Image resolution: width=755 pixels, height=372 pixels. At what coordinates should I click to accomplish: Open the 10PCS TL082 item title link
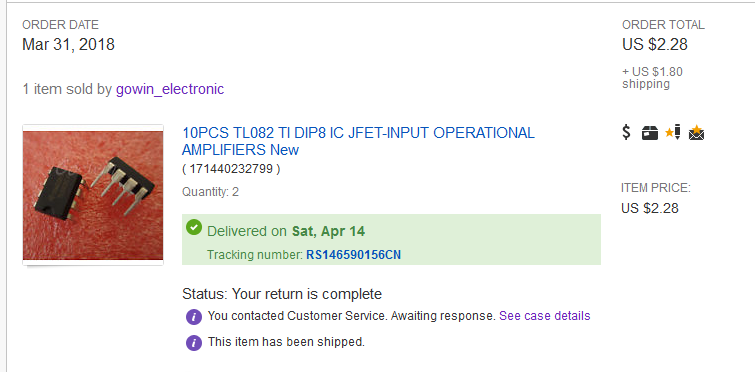coord(358,141)
